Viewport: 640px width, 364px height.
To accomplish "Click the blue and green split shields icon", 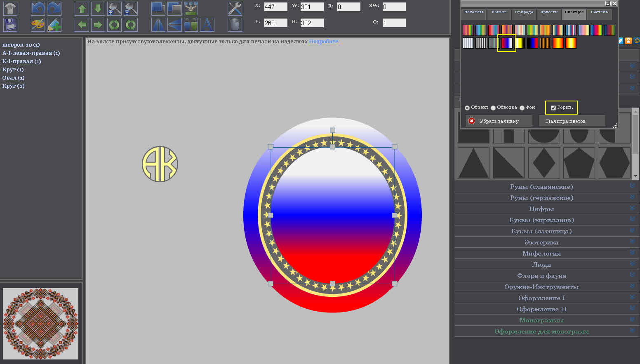I will (x=191, y=25).
